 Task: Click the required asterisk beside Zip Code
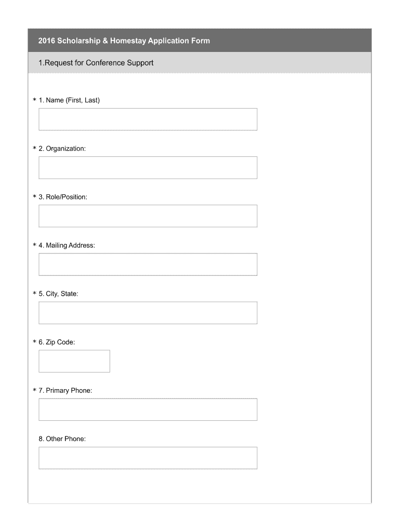pos(34,342)
